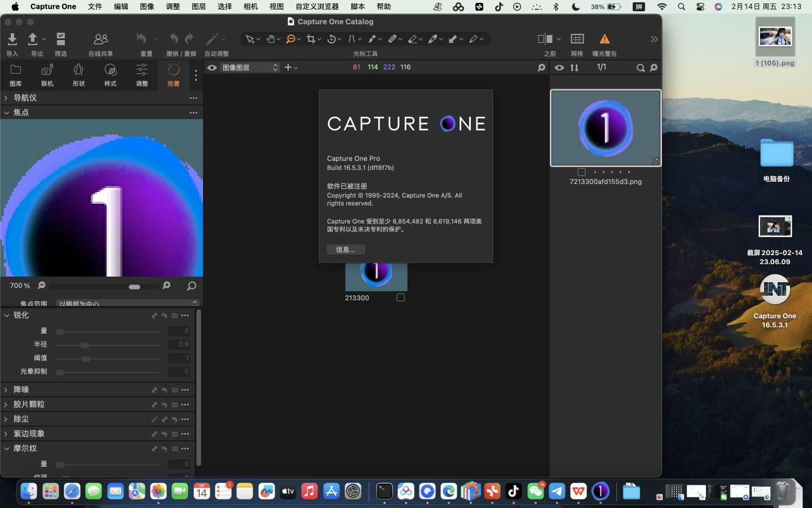This screenshot has height=508, width=812.
Task: Click the 在线共享 (Live share) icon
Action: (101, 39)
